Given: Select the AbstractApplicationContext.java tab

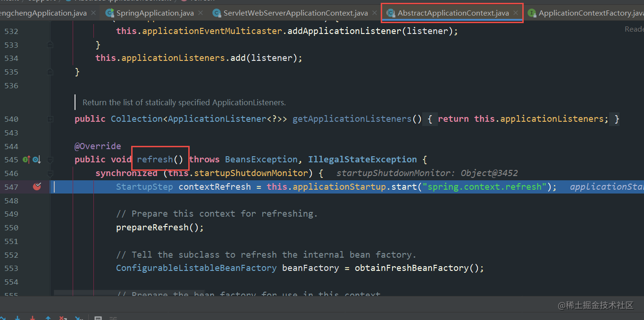Looking at the screenshot, I should 453,13.
